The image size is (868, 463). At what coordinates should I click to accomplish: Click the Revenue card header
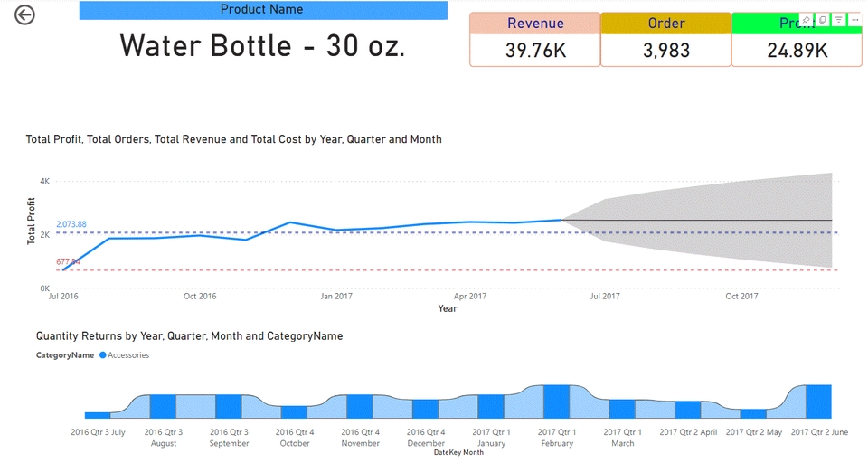(535, 24)
